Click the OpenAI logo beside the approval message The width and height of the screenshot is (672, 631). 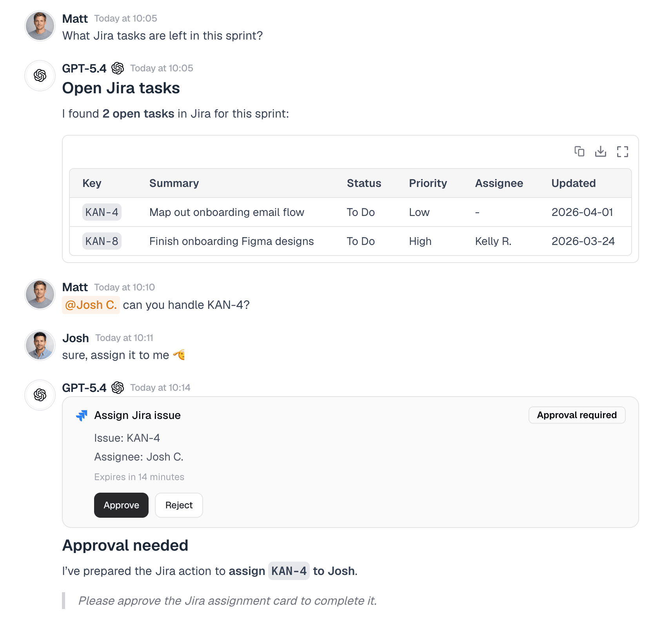(x=118, y=387)
